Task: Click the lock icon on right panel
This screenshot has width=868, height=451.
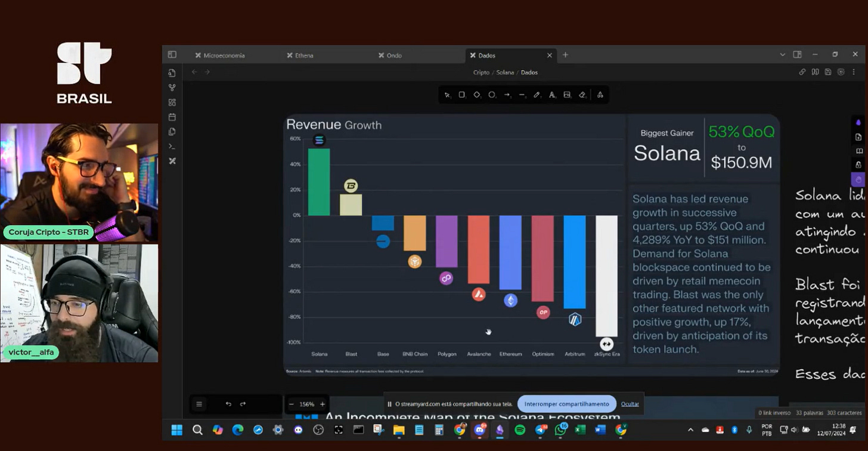Action: (x=858, y=165)
